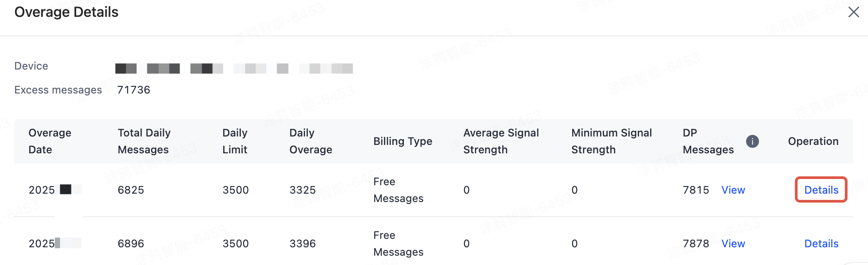The image size is (868, 265).
Task: Click the blurred device ID value
Action: pos(234,68)
